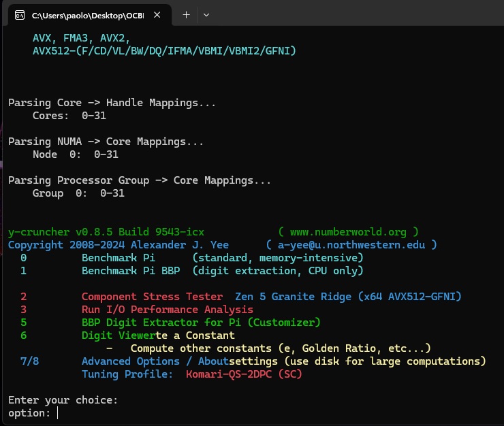504x426 pixels.
Task: Click 'BBP Digit Extractor for Pi (Customizer)' line
Action: [201, 323]
